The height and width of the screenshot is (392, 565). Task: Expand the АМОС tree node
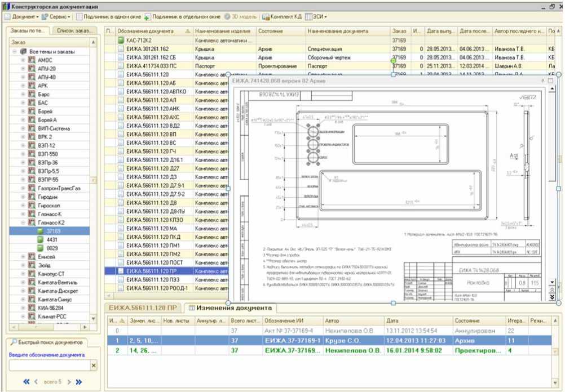(x=23, y=60)
